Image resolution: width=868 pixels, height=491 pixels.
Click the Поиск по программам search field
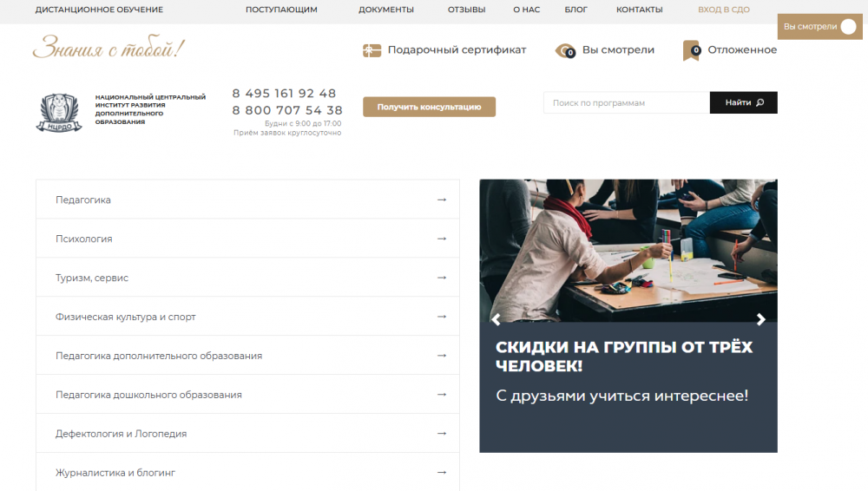tap(626, 102)
